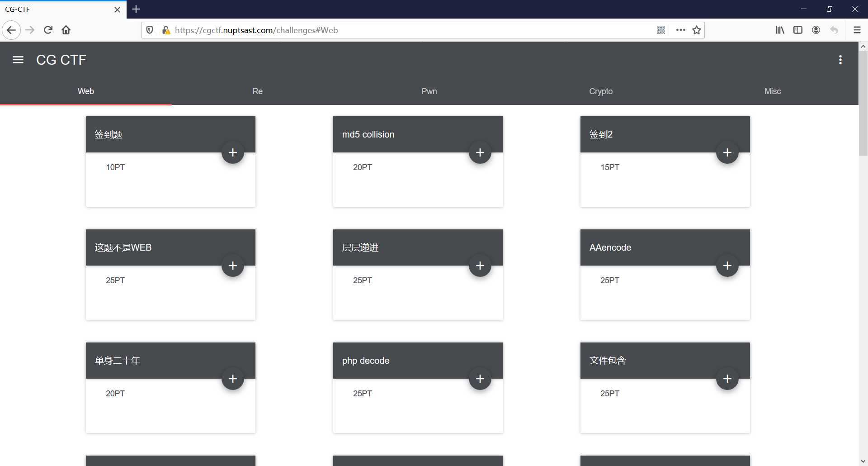Screen dimensions: 868x466
Task: Expand the 文件包含 challenge card
Action: pos(727,379)
